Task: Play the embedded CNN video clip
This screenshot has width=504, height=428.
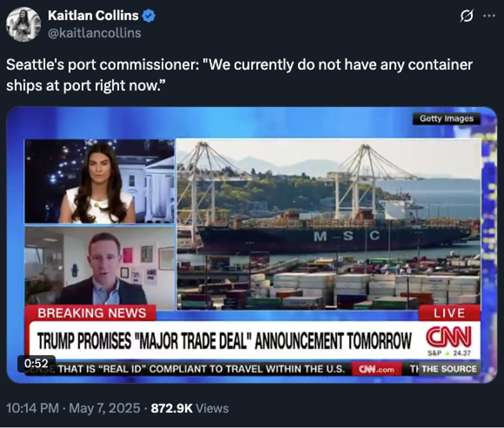Action: [251, 245]
